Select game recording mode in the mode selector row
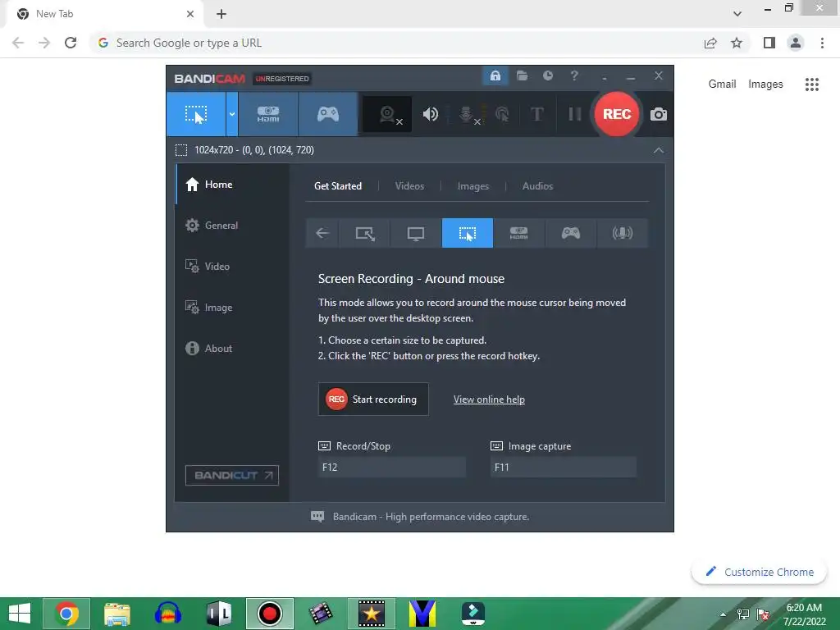This screenshot has height=630, width=840. click(571, 233)
